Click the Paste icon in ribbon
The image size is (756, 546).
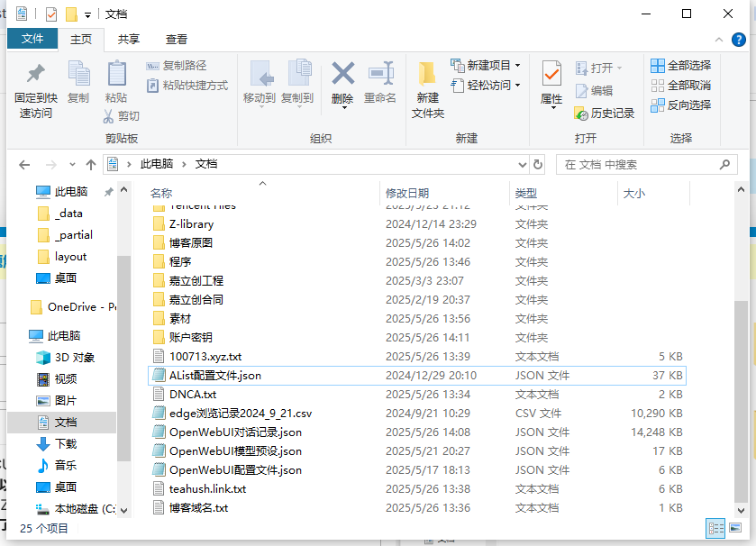pyautogui.click(x=116, y=75)
